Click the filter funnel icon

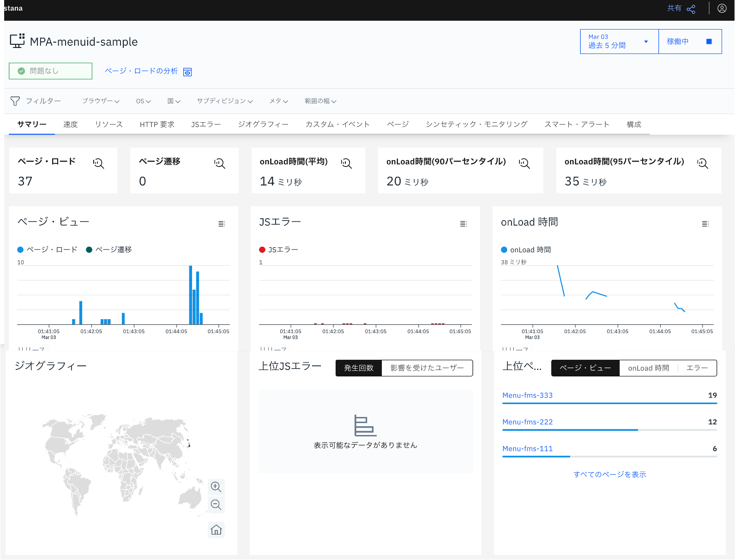[15, 101]
